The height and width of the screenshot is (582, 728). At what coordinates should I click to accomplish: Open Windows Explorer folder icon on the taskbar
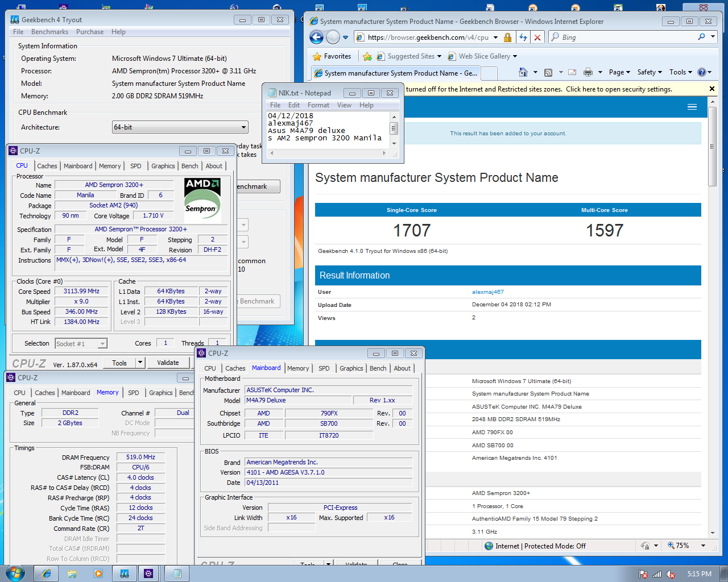coord(72,573)
